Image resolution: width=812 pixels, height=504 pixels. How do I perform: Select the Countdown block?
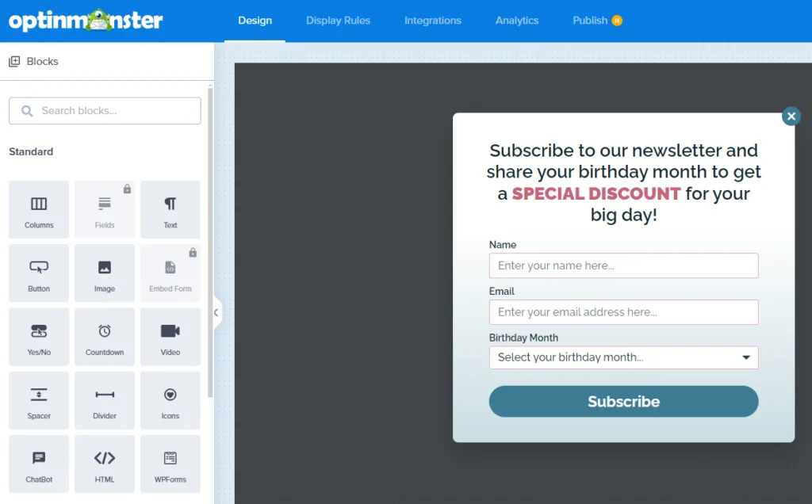click(x=105, y=337)
